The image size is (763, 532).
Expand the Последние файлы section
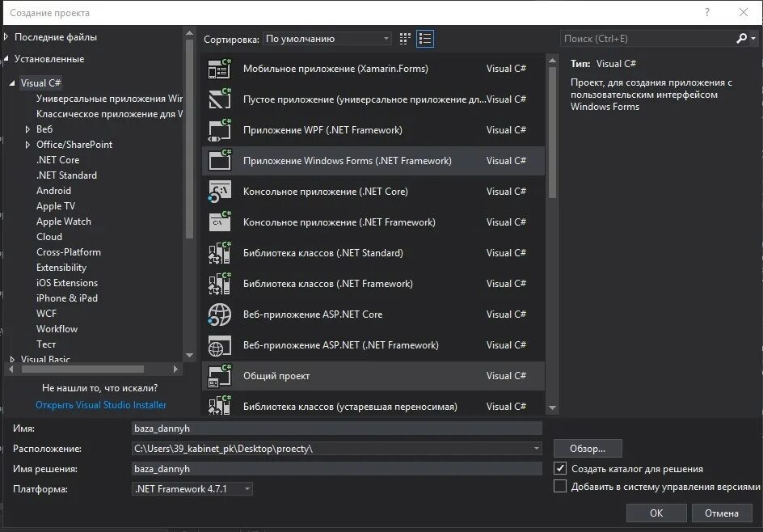click(6, 37)
